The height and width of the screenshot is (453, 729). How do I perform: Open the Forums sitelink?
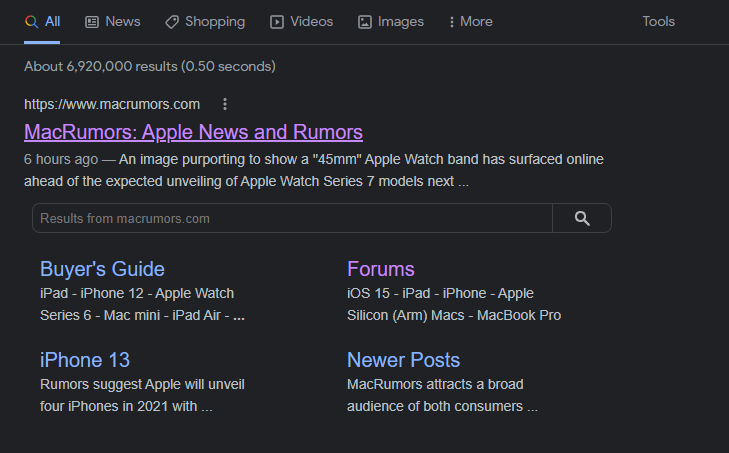click(x=381, y=269)
